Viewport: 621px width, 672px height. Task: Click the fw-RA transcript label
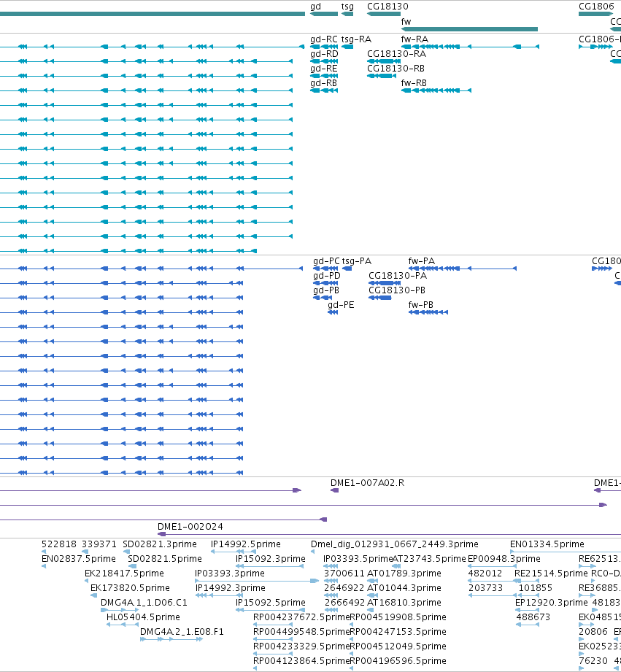(414, 39)
